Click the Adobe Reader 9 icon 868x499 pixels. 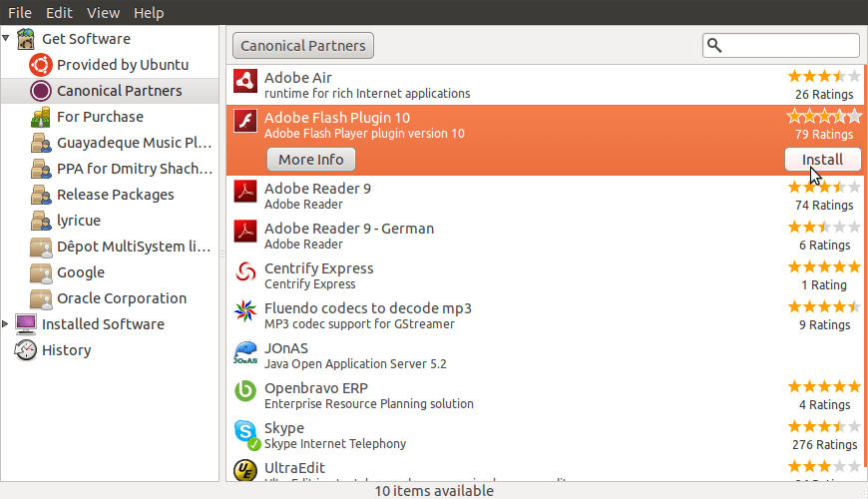pos(245,191)
